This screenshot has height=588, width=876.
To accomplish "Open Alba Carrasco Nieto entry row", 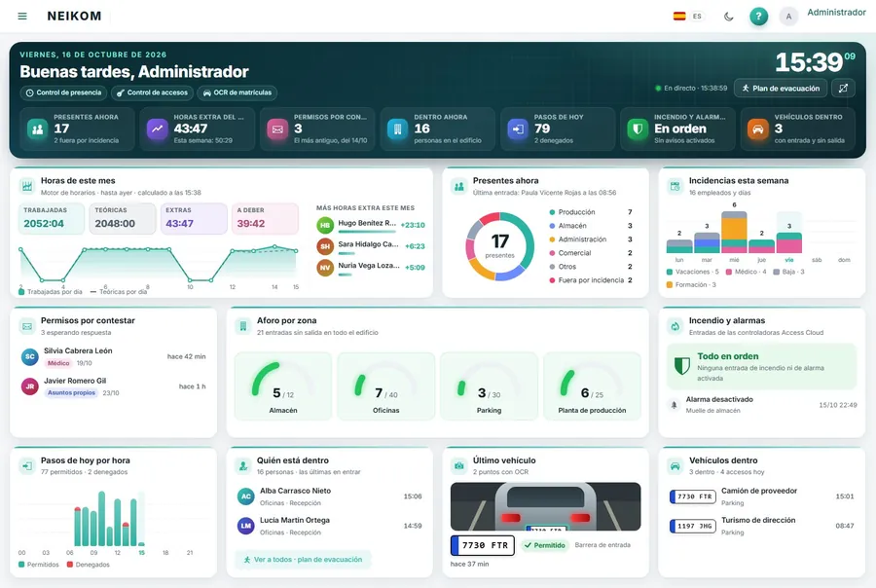I will click(x=330, y=496).
